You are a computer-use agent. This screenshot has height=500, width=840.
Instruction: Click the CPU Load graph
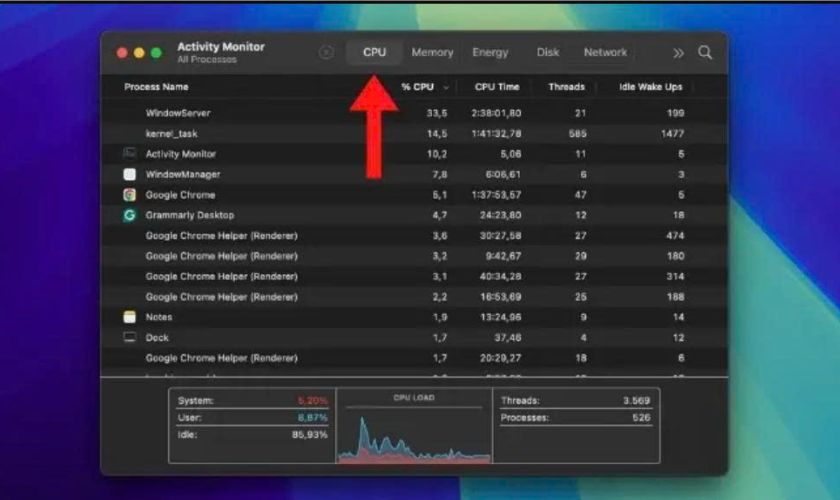click(x=414, y=432)
